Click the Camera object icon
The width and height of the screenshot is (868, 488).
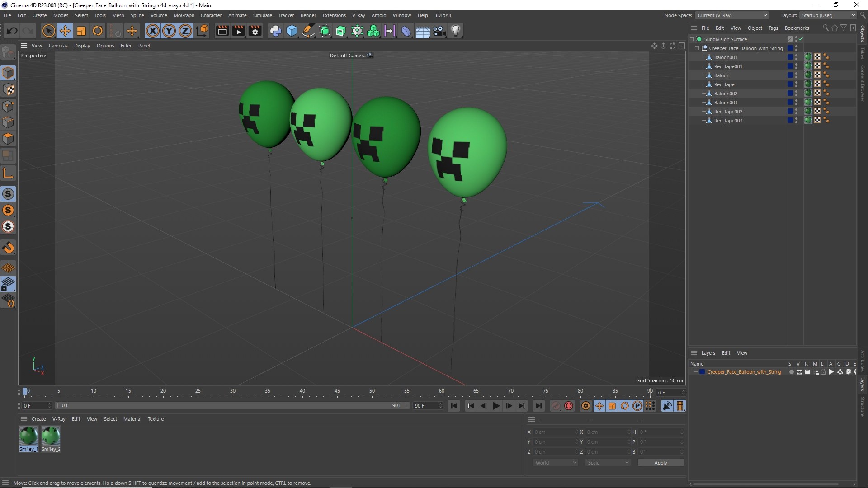pos(439,31)
